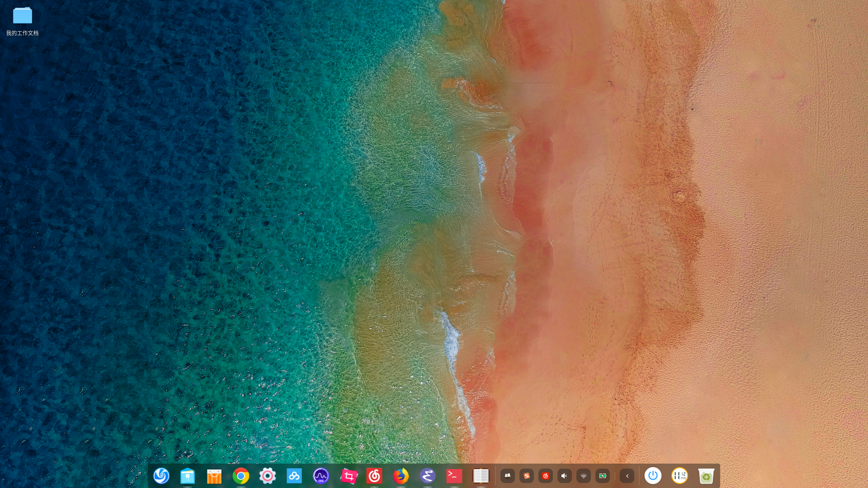Open the volume control in the tray
This screenshot has width=868, height=488.
click(564, 476)
